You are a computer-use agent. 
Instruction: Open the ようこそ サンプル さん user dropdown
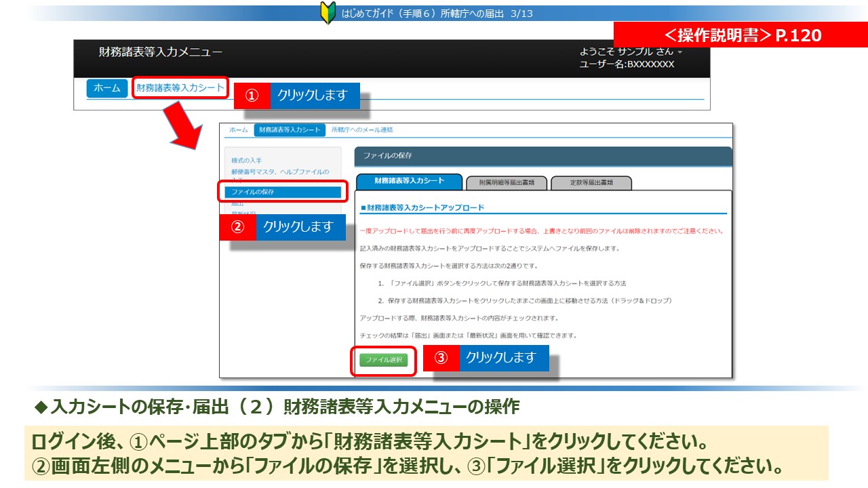click(x=631, y=52)
